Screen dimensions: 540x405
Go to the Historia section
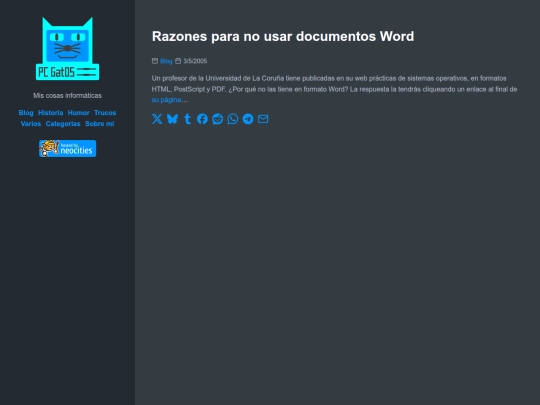pyautogui.click(x=51, y=113)
